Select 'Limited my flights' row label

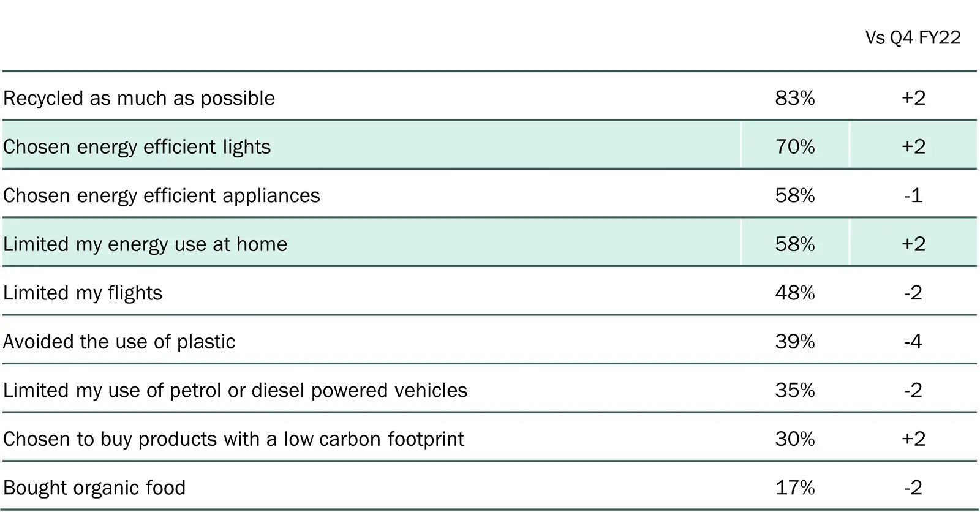tap(83, 293)
